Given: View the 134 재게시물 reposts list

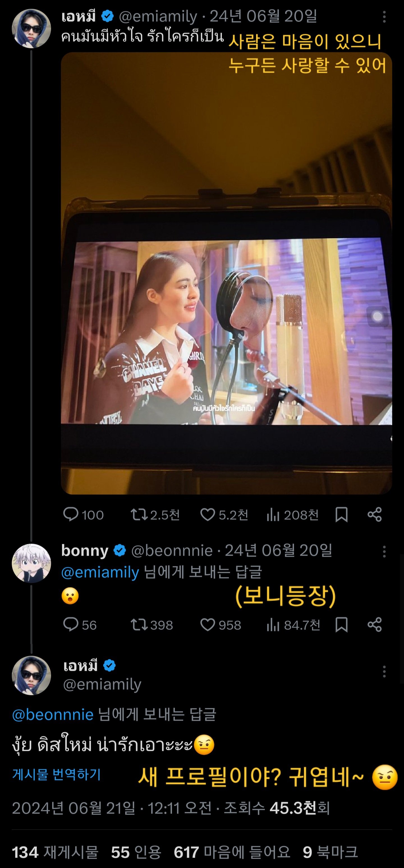Looking at the screenshot, I should 55,852.
